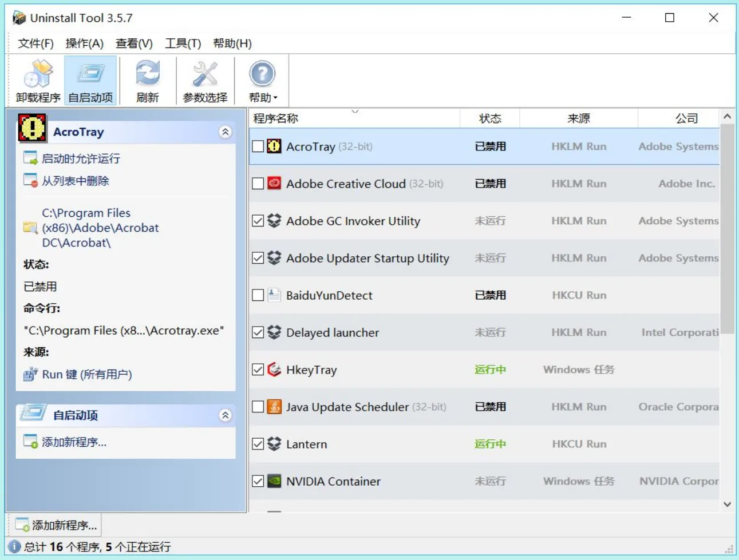Click the 总计 16 个程序 status text
Screen dimensions: 739x560
click(x=97, y=547)
